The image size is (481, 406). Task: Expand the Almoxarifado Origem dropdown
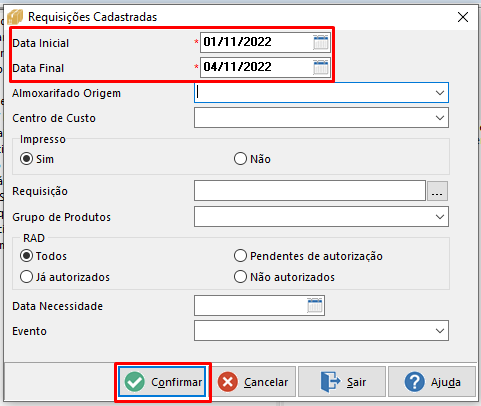tap(440, 93)
